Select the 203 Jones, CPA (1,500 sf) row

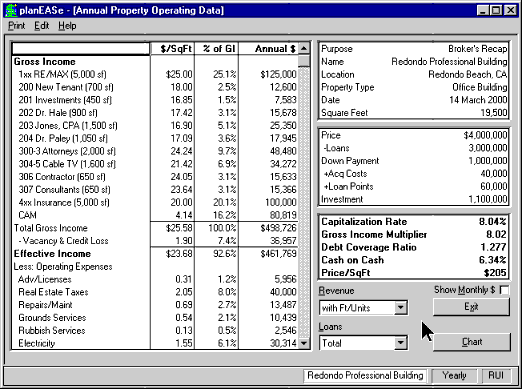click(x=155, y=126)
